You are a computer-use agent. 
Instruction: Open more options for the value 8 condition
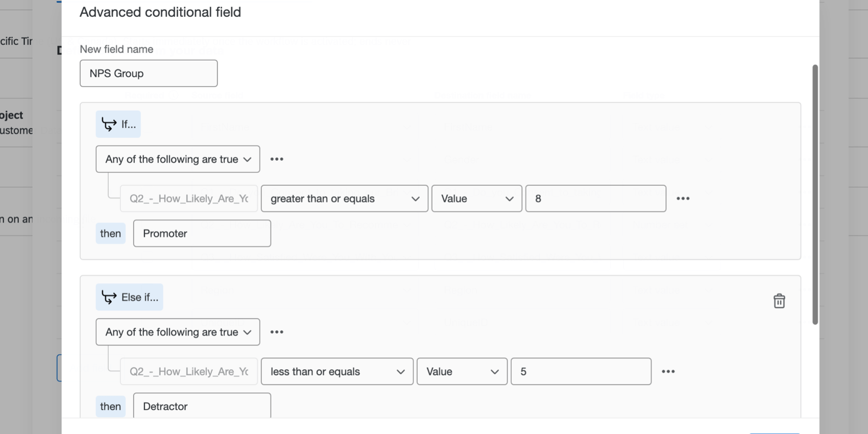(x=683, y=199)
